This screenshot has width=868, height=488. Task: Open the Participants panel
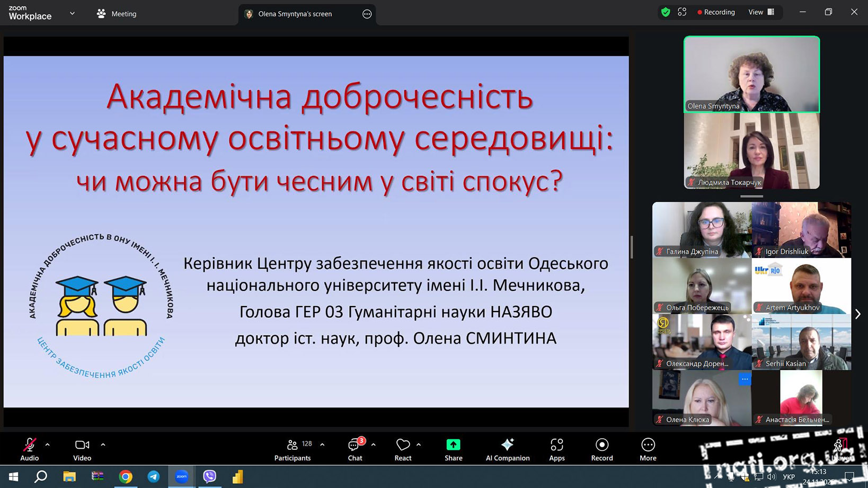click(293, 449)
